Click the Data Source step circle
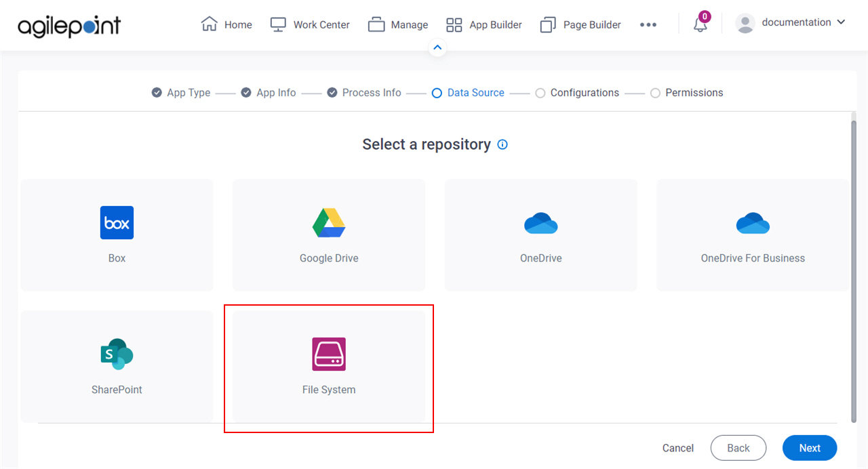This screenshot has width=868, height=469. 437,93
